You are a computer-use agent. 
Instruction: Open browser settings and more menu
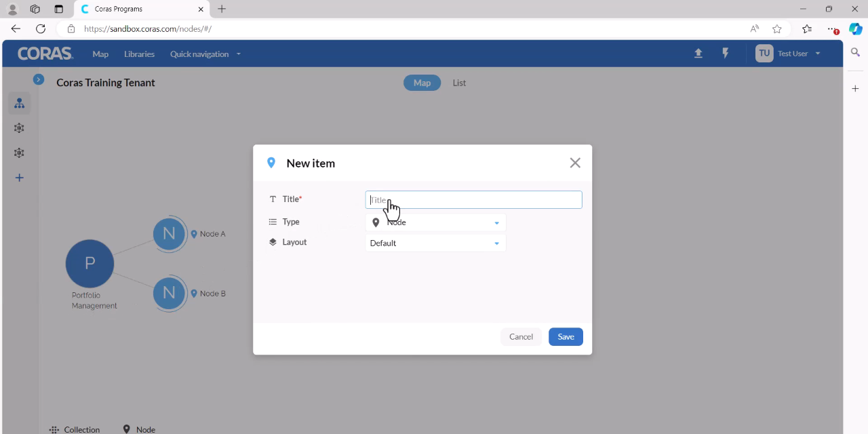coord(832,28)
